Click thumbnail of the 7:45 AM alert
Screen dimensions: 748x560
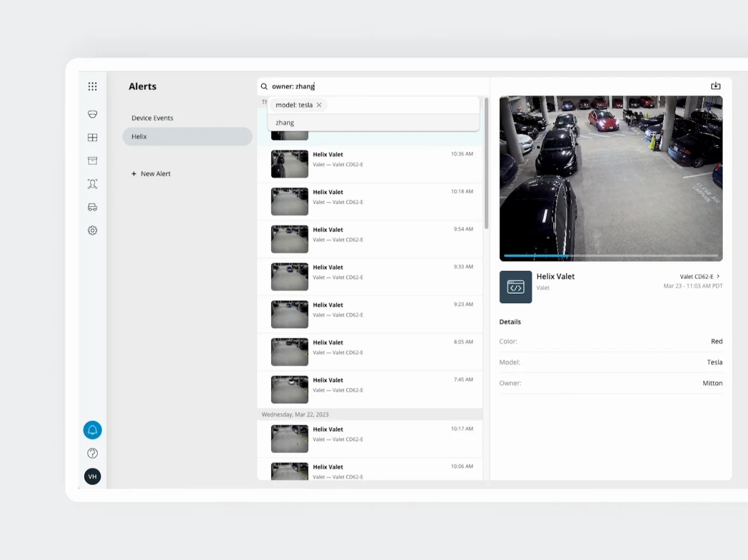290,389
